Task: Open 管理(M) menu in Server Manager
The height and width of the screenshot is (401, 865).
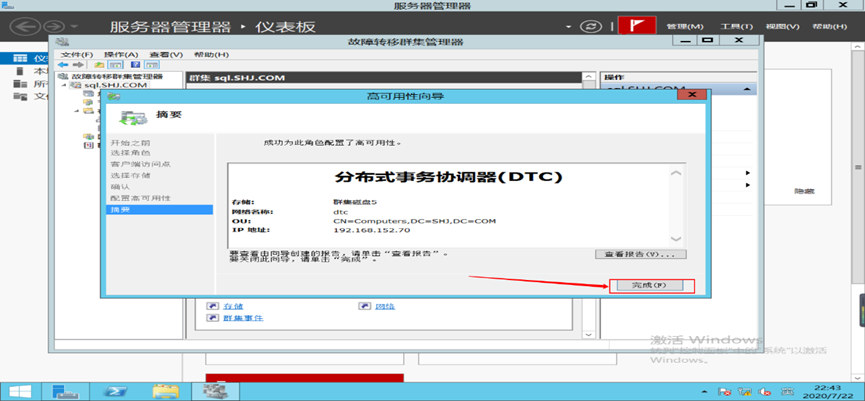Action: 685,26
